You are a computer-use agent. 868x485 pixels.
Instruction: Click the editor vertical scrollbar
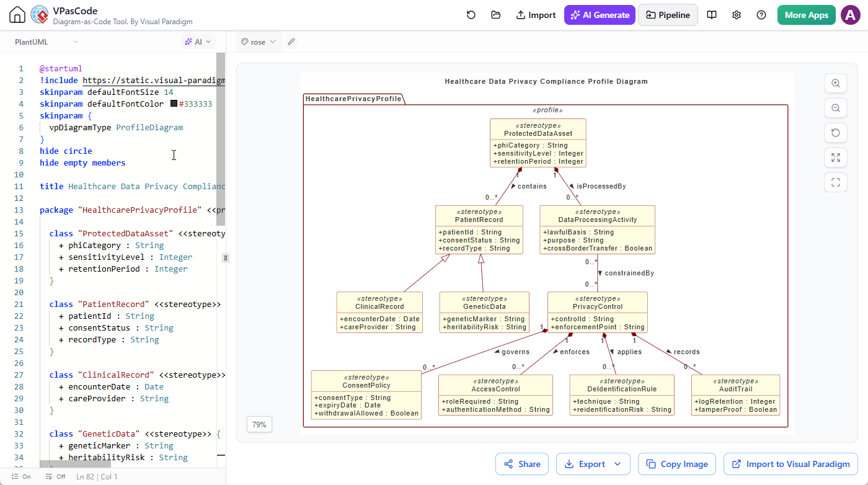221,139
